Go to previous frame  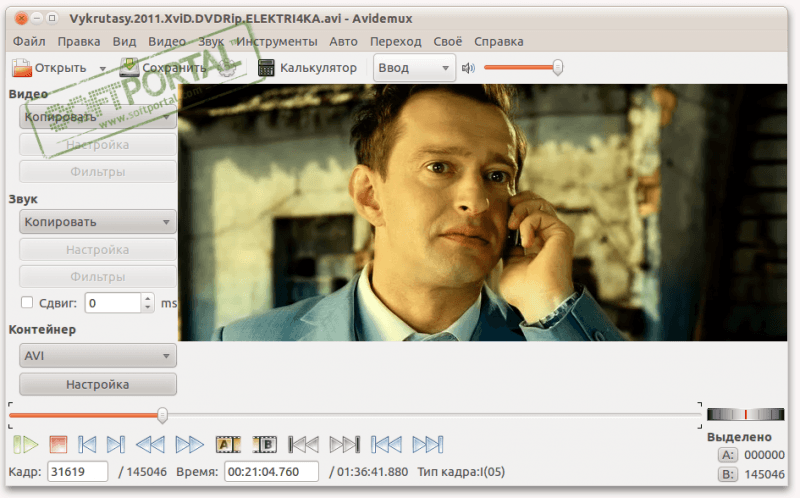click(x=87, y=444)
